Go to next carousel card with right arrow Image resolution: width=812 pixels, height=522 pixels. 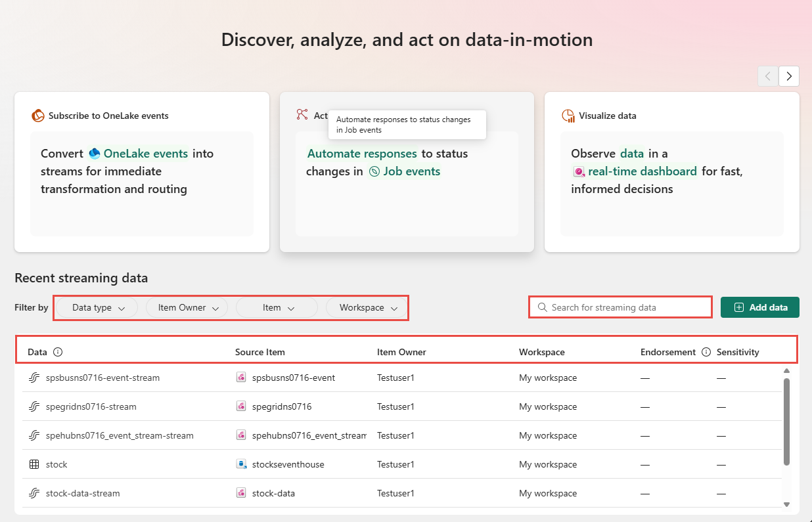tap(789, 76)
